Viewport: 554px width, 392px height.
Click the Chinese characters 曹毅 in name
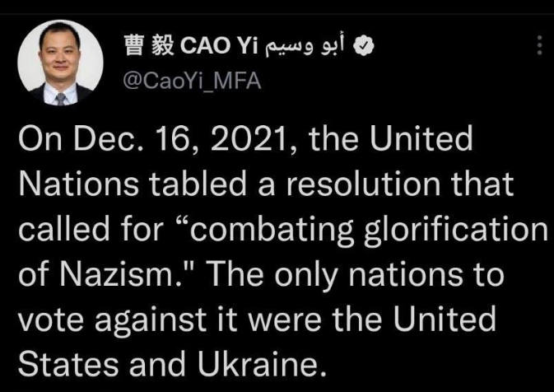[149, 46]
